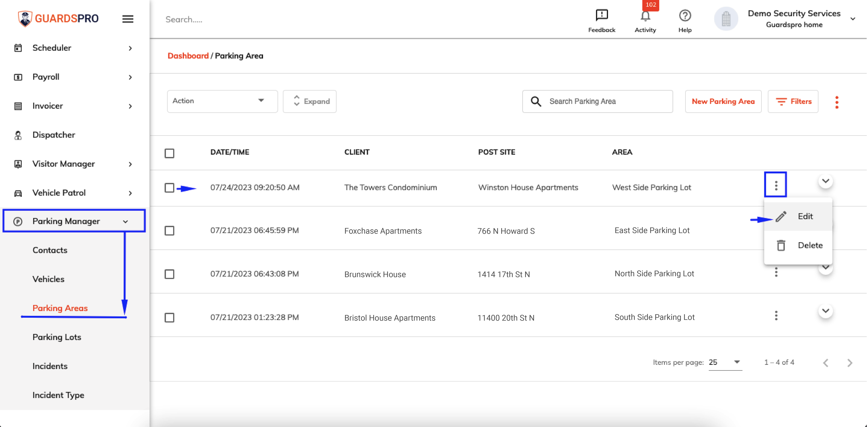This screenshot has width=868, height=427.
Task: Go to next page arrow
Action: (x=849, y=363)
